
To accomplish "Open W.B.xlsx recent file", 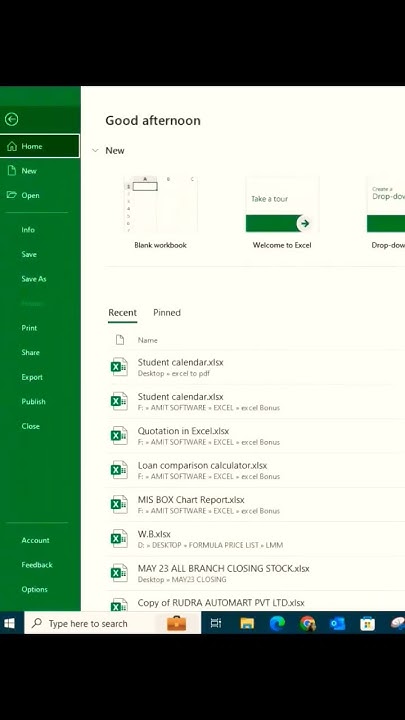I will click(x=255, y=539).
